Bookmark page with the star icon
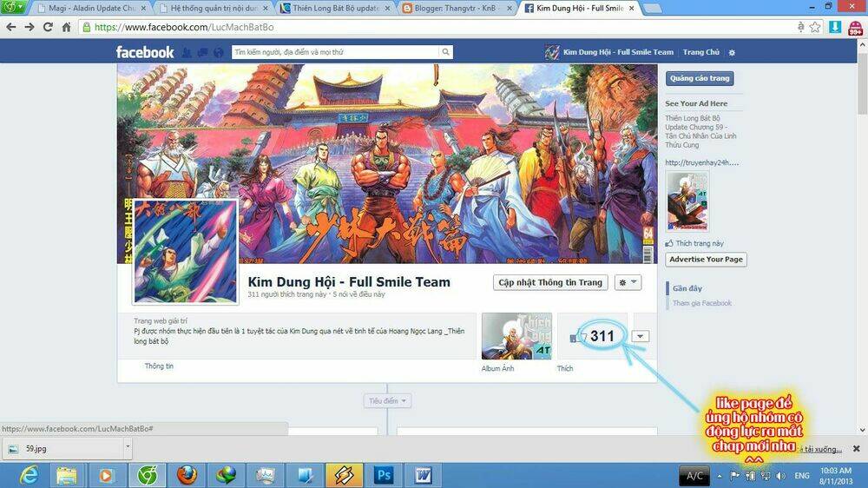 [x=815, y=27]
